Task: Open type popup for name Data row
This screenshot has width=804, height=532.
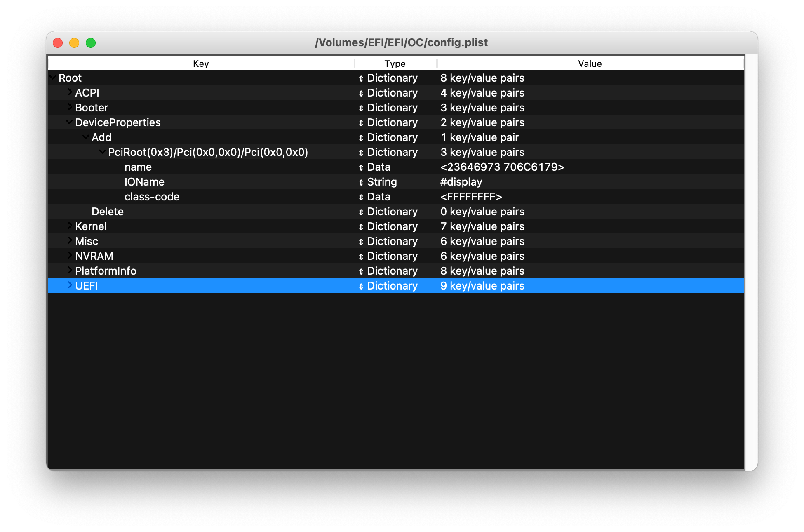Action: 361,167
